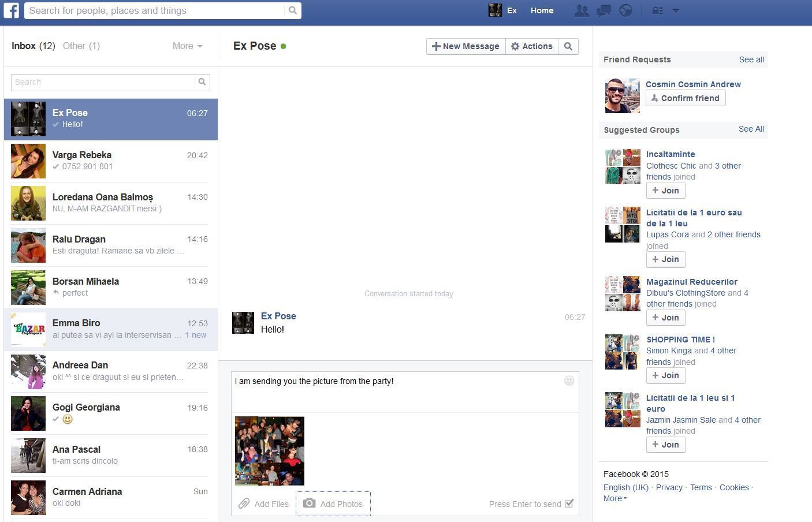Open the Privacy footer link
Image resolution: width=812 pixels, height=522 pixels.
coord(669,487)
